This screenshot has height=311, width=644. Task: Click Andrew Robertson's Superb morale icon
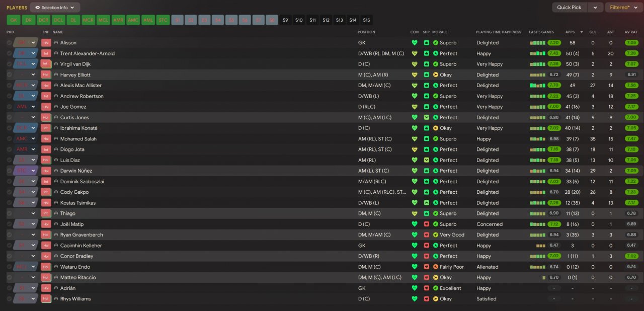tap(435, 96)
